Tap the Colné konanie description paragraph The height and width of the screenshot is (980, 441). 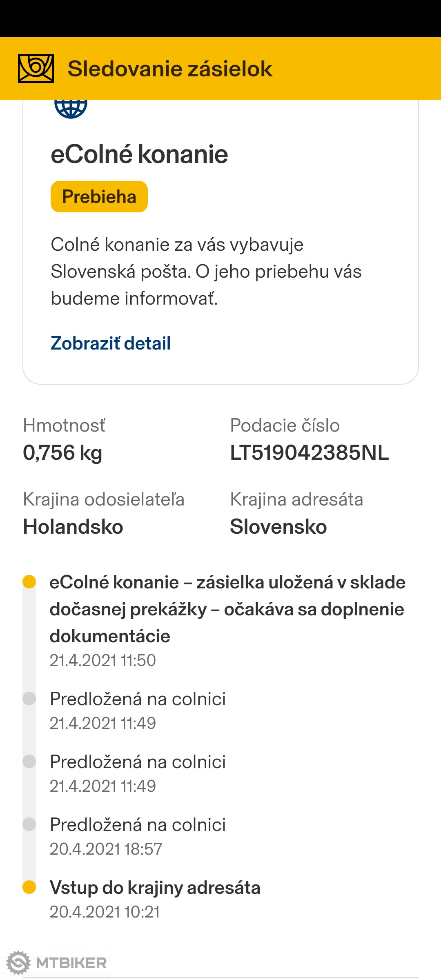click(206, 272)
